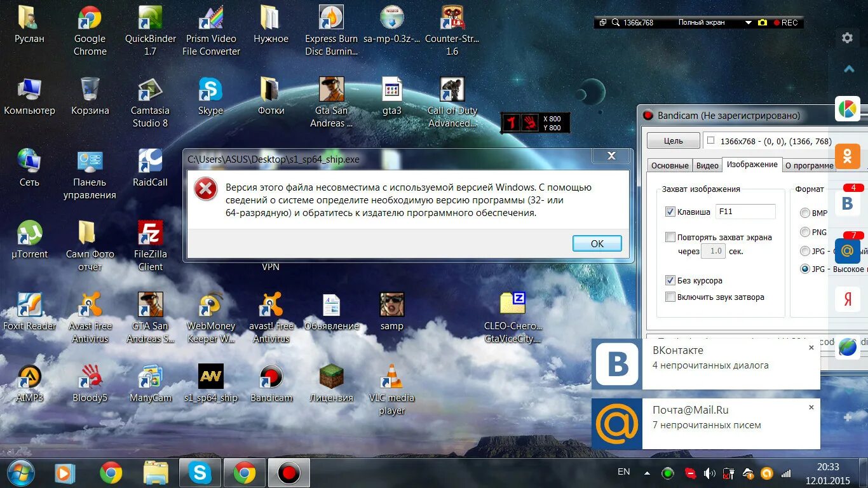The height and width of the screenshot is (488, 868).
Task: Dismiss the ВКонтакте notification
Action: 811,348
